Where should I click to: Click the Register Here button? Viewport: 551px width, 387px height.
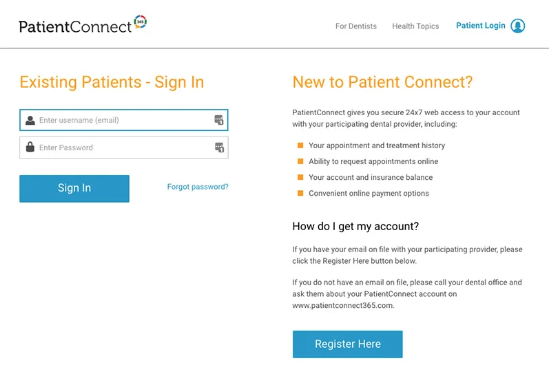click(x=348, y=344)
